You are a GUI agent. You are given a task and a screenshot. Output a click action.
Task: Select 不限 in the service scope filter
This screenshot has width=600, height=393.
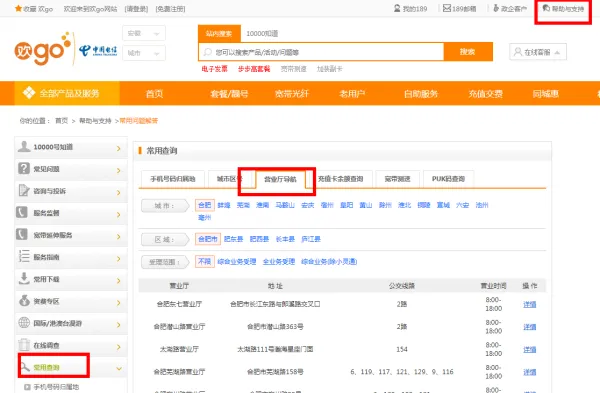pyautogui.click(x=205, y=262)
